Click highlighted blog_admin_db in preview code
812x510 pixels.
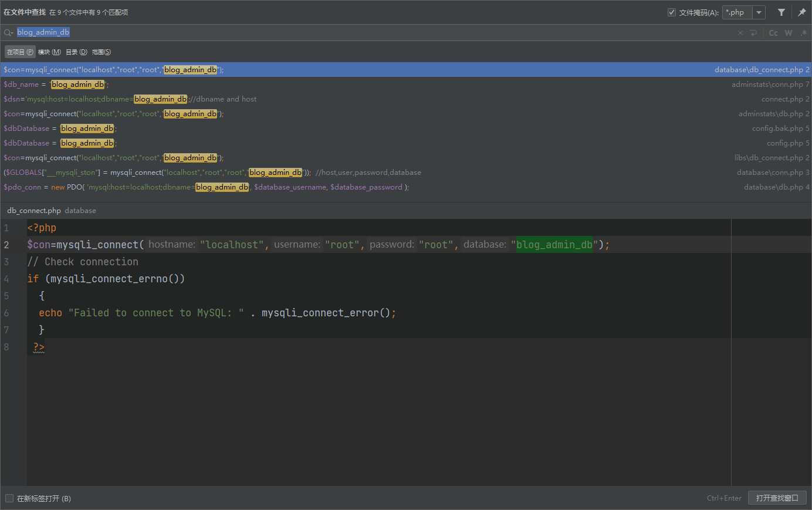point(554,245)
